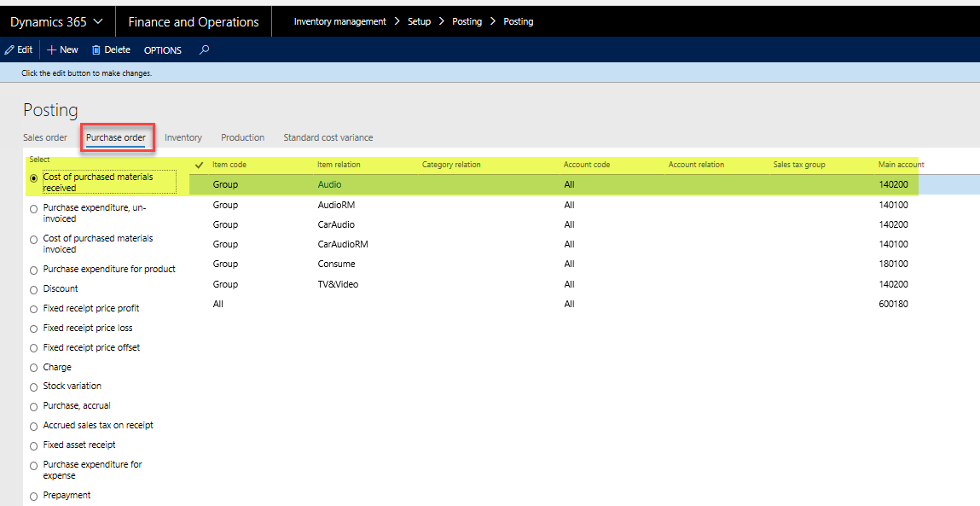Viewport: 980px width, 506px height.
Task: Switch to the Production tab
Action: (x=242, y=137)
